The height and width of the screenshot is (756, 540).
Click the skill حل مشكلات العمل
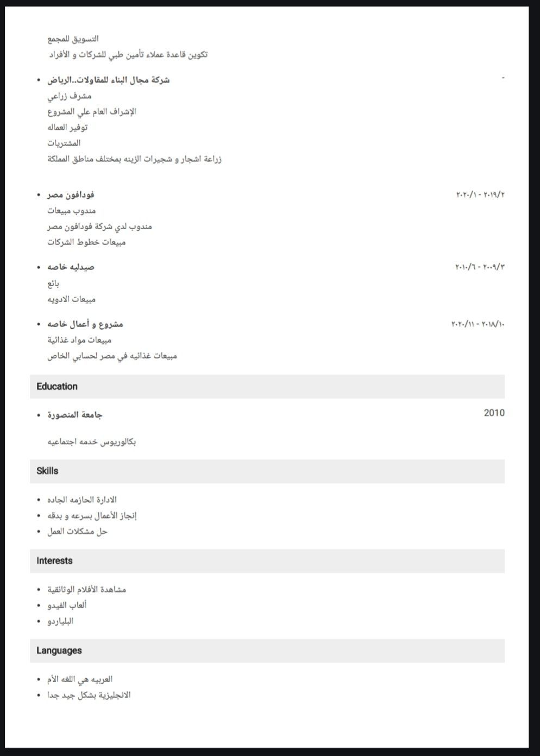(77, 531)
